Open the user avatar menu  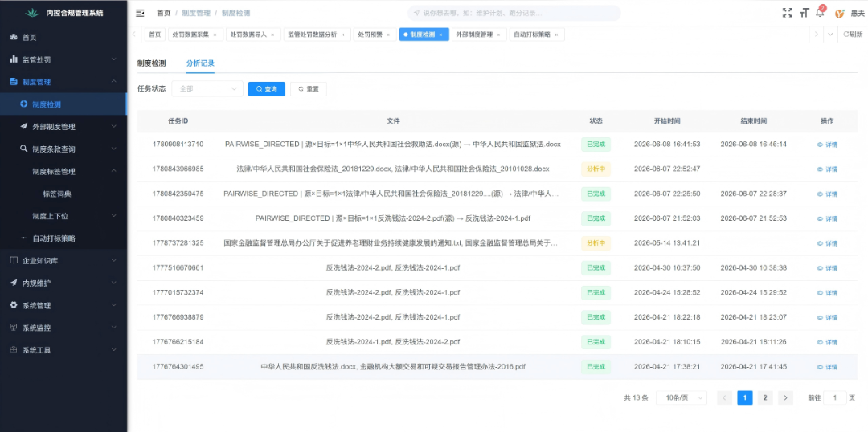[x=840, y=14]
